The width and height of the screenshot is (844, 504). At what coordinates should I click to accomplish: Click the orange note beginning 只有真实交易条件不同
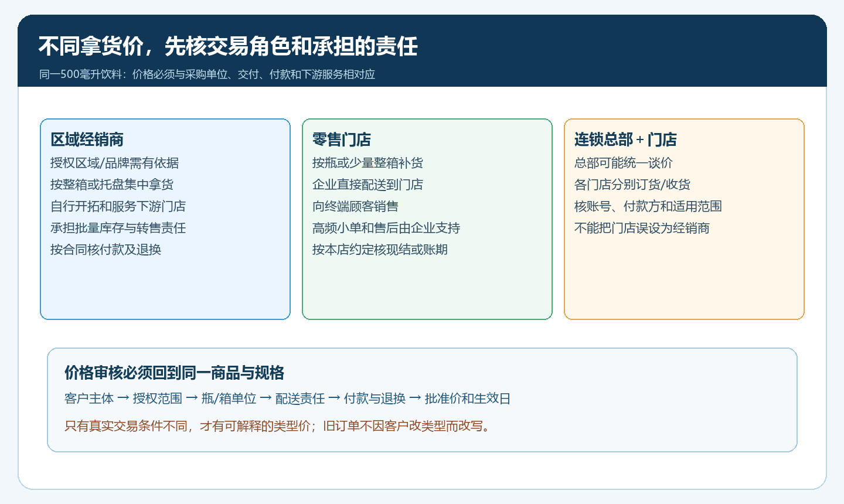pyautogui.click(x=278, y=426)
